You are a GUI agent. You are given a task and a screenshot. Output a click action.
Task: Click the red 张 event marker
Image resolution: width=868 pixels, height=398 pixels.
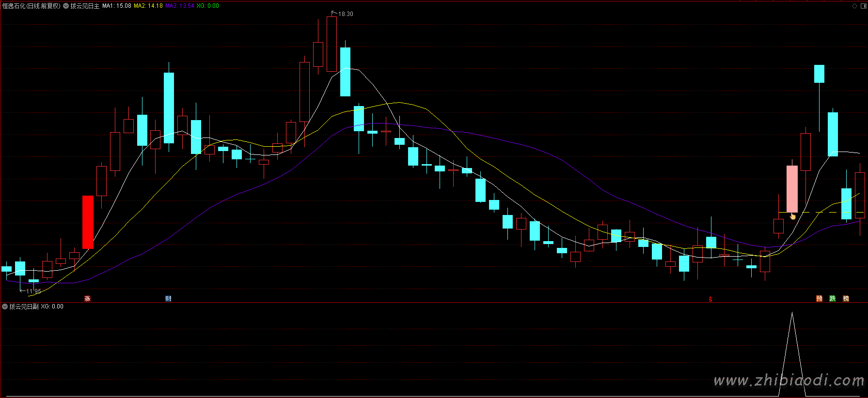pyautogui.click(x=88, y=299)
